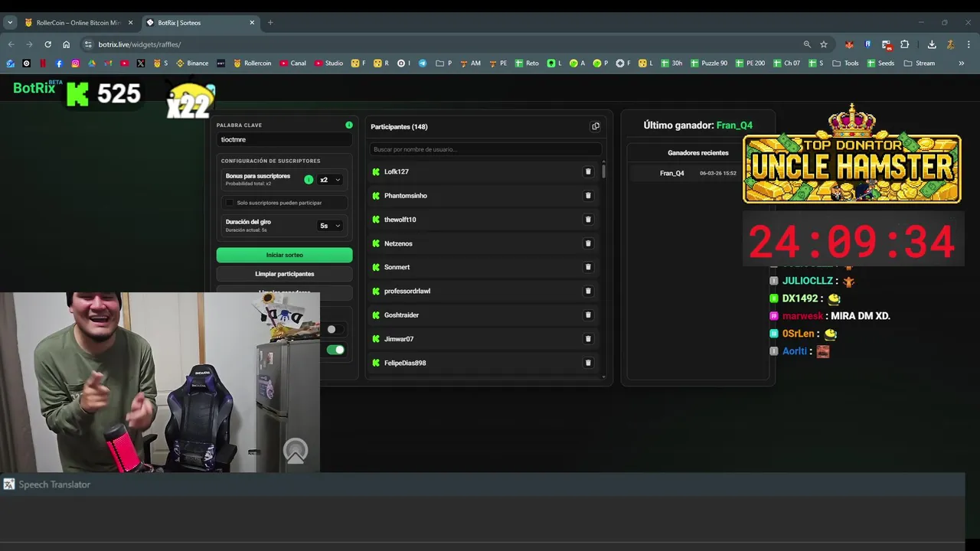
Task: Open the Netflix bookmark icon
Action: pos(43,64)
